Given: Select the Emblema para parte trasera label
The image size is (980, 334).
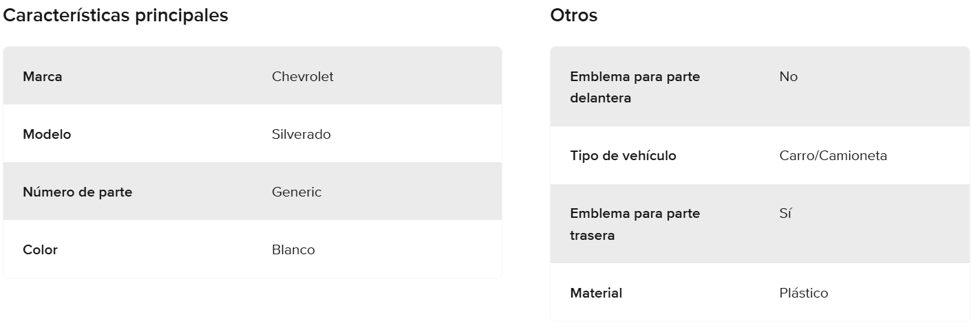Looking at the screenshot, I should pos(635,224).
